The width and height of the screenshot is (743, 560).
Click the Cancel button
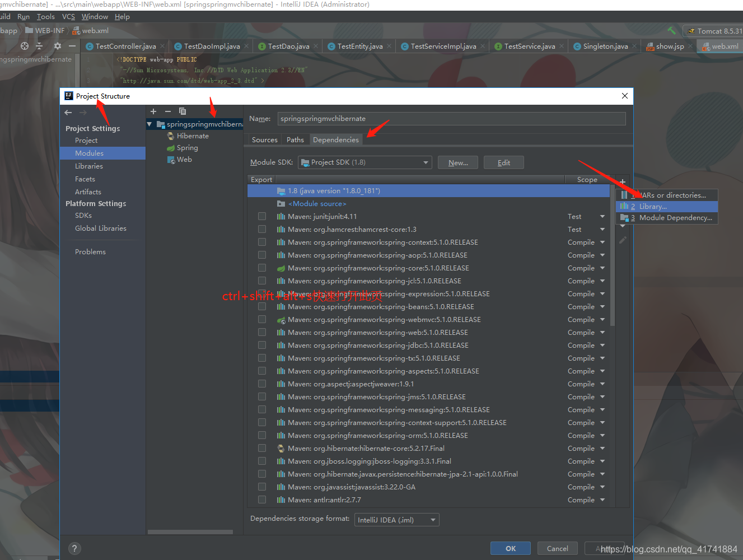[558, 549]
